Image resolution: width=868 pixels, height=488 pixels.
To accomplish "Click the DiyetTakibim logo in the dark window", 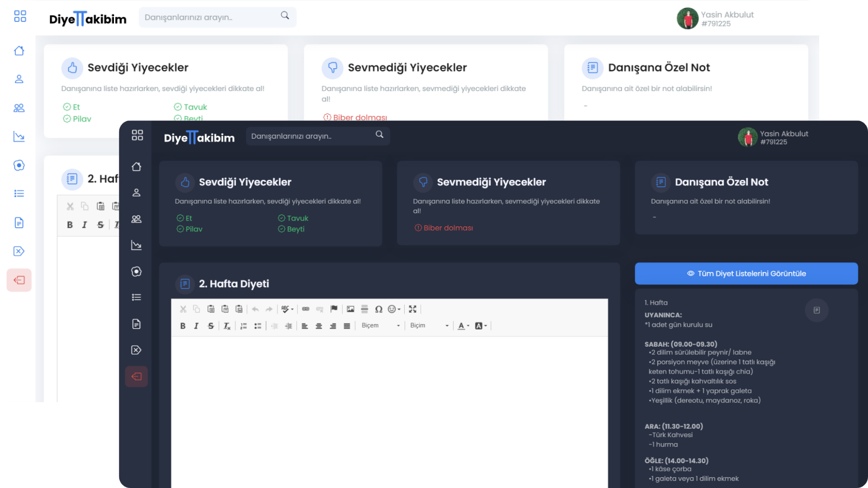I will click(x=199, y=137).
